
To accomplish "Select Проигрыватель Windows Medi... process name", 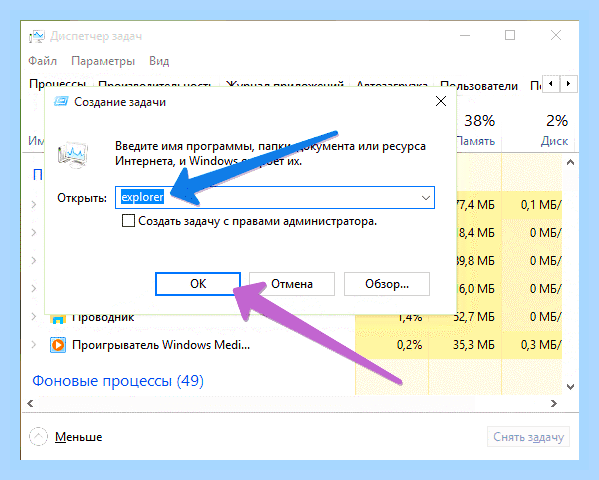I will pos(161,345).
